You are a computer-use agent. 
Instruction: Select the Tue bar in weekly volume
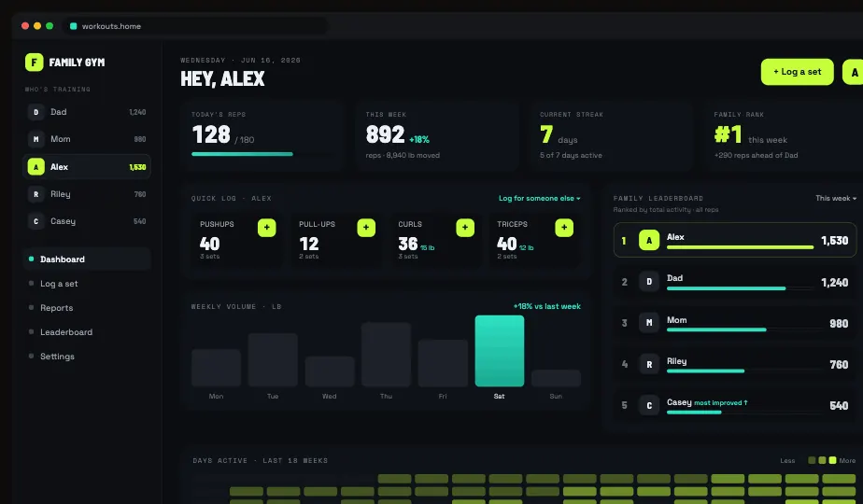click(273, 359)
